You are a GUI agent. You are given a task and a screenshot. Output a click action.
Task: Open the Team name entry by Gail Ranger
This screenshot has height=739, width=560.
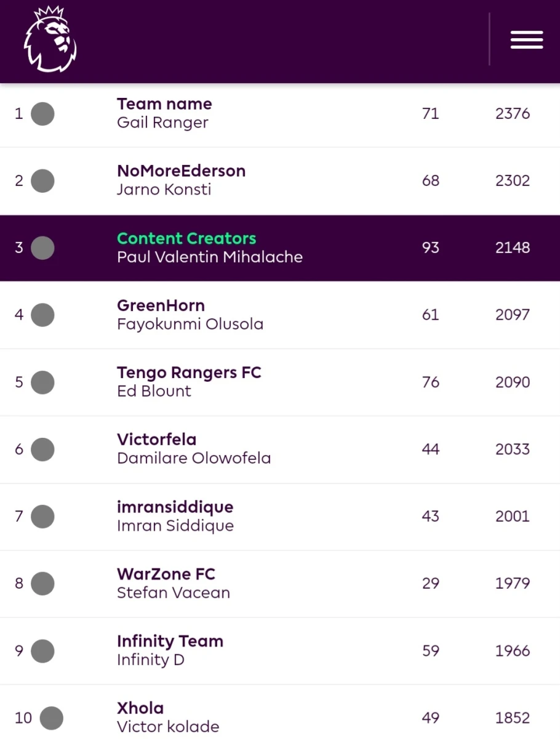(164, 104)
